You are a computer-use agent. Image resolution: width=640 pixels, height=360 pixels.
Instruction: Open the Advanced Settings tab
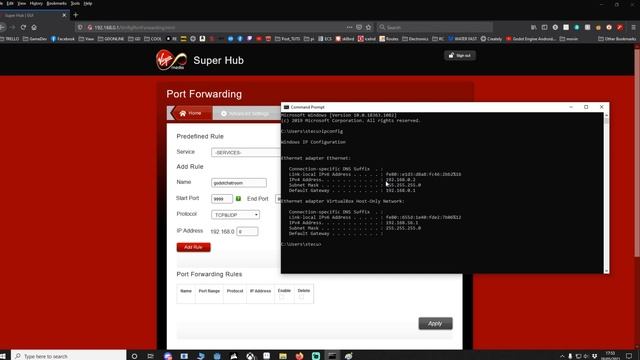coord(245,113)
